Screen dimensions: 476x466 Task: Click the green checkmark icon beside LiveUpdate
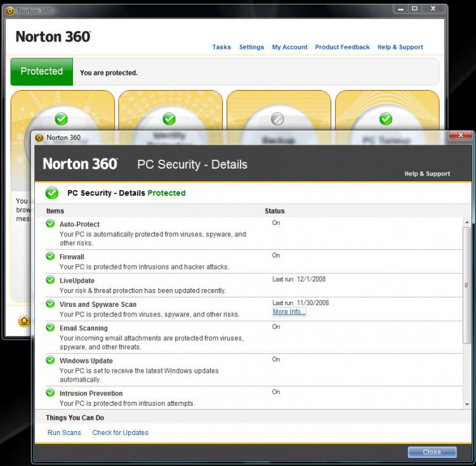tap(50, 280)
